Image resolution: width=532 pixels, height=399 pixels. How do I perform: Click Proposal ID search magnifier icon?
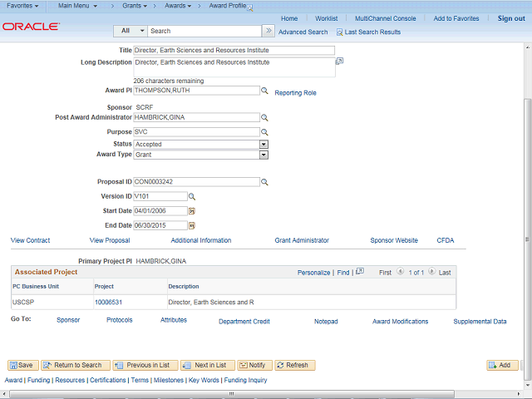coord(265,182)
